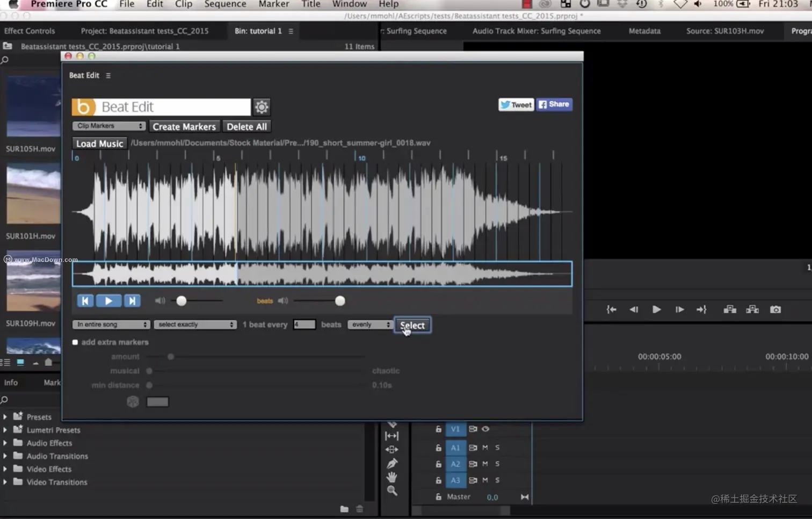This screenshot has width=812, height=519.
Task: Expand Lumetri Presets folder
Action: click(5, 430)
